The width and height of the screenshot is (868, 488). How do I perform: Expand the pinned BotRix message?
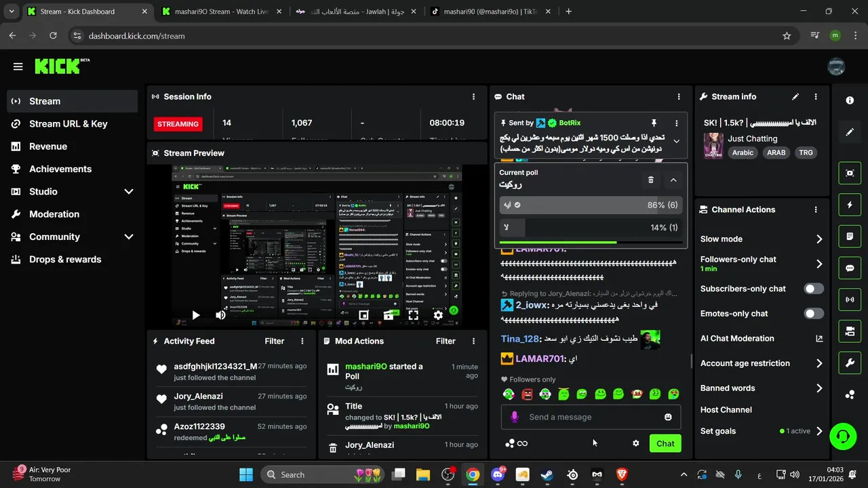pos(676,141)
